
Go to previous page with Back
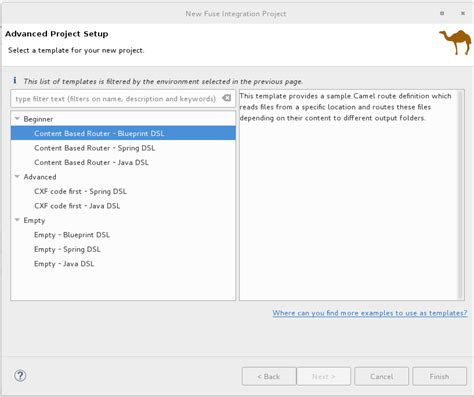269,376
